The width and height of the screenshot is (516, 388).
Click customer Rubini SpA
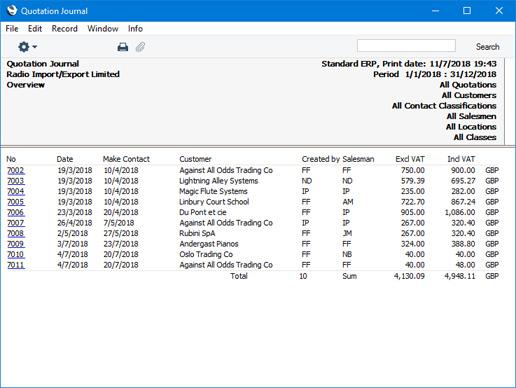pos(197,233)
